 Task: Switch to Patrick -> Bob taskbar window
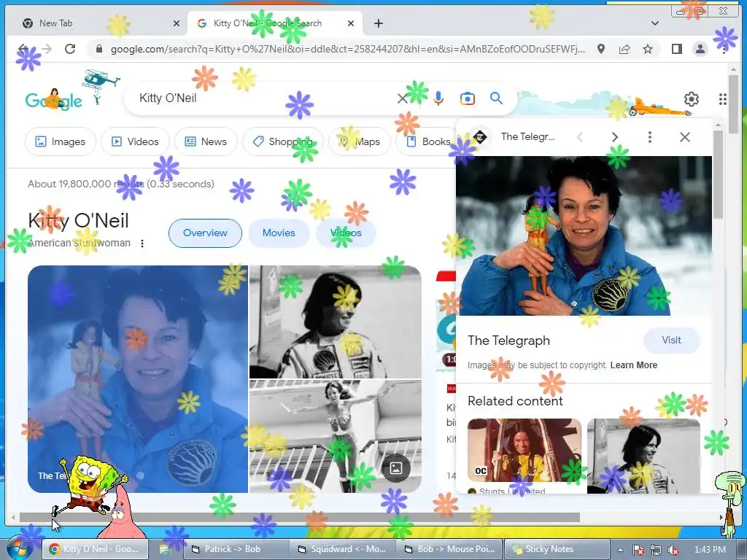pyautogui.click(x=236, y=549)
